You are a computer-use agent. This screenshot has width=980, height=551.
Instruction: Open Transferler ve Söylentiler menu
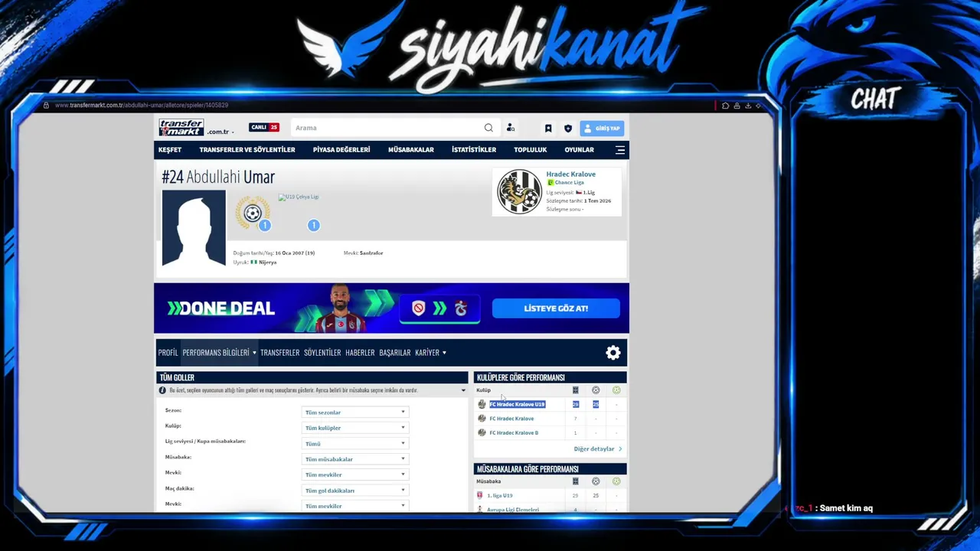(247, 150)
